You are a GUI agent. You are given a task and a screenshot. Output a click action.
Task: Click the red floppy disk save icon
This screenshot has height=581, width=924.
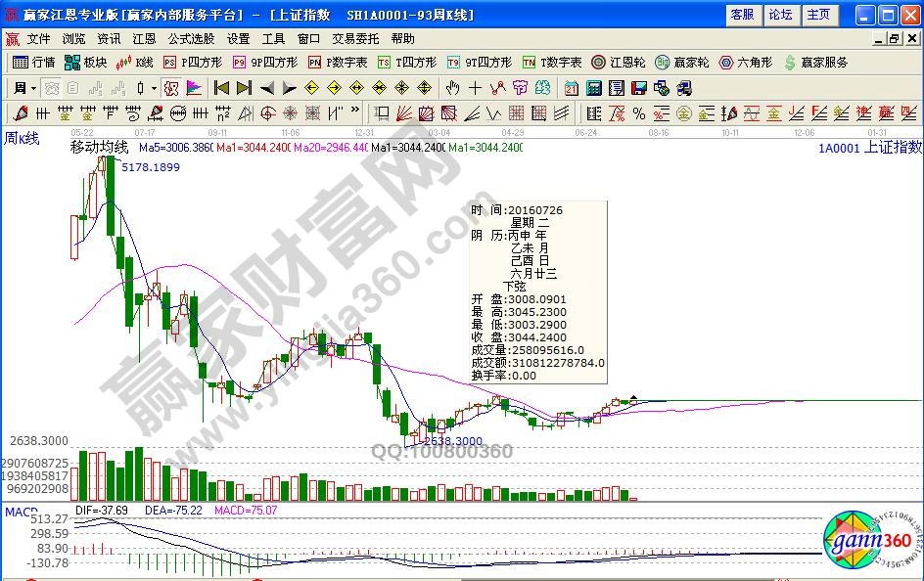point(639,88)
